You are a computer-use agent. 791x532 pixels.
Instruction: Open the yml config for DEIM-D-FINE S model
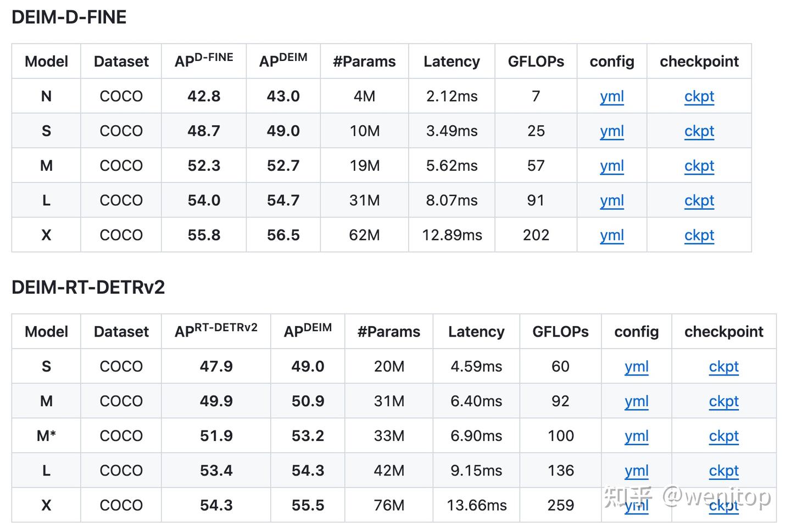tap(612, 131)
